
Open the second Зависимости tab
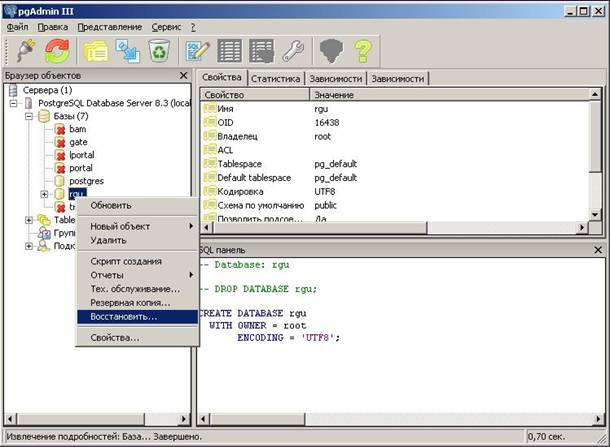coord(398,79)
